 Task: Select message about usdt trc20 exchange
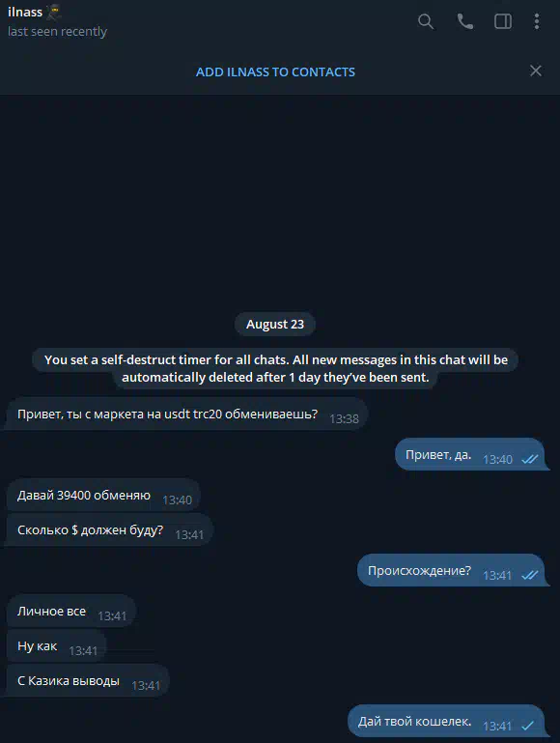tap(187, 414)
